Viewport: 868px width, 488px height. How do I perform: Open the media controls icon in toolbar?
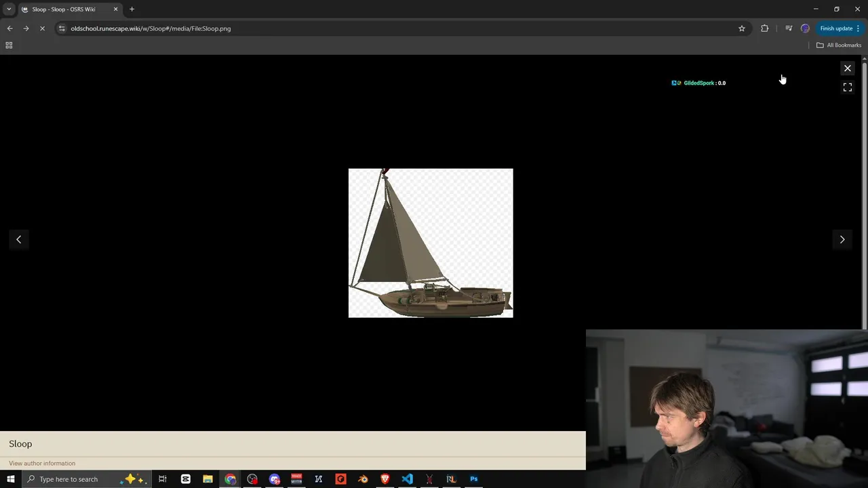click(789, 28)
